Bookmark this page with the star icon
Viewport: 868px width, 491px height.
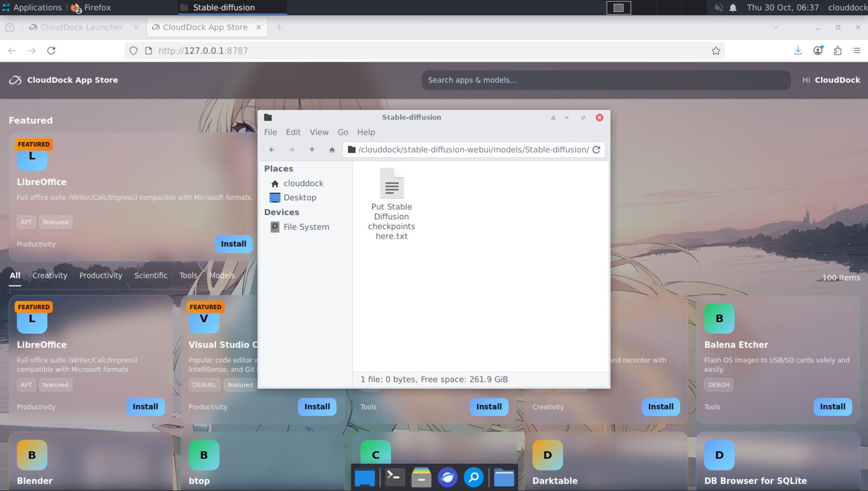(716, 50)
